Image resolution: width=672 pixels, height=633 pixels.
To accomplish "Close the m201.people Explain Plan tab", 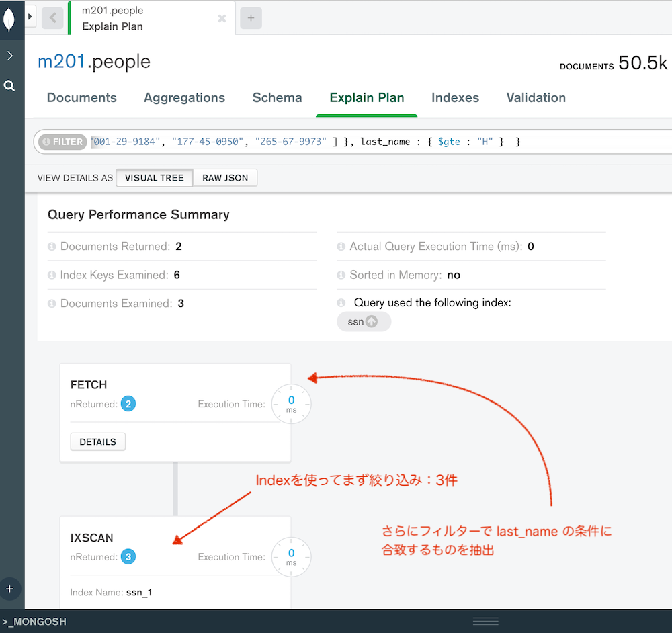I will 222,18.
